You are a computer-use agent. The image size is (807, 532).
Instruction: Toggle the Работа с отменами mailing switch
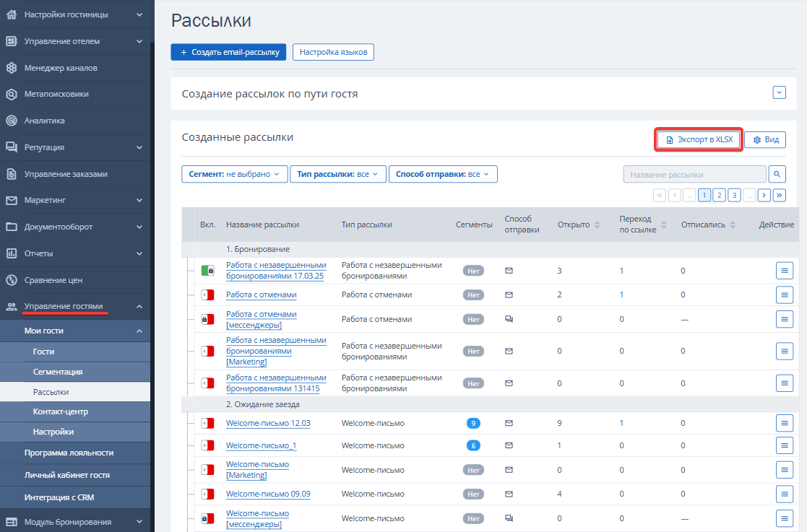[207, 295]
